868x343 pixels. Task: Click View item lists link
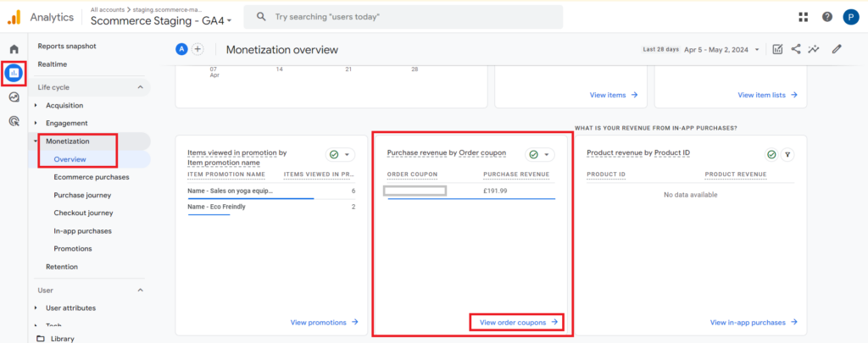767,95
